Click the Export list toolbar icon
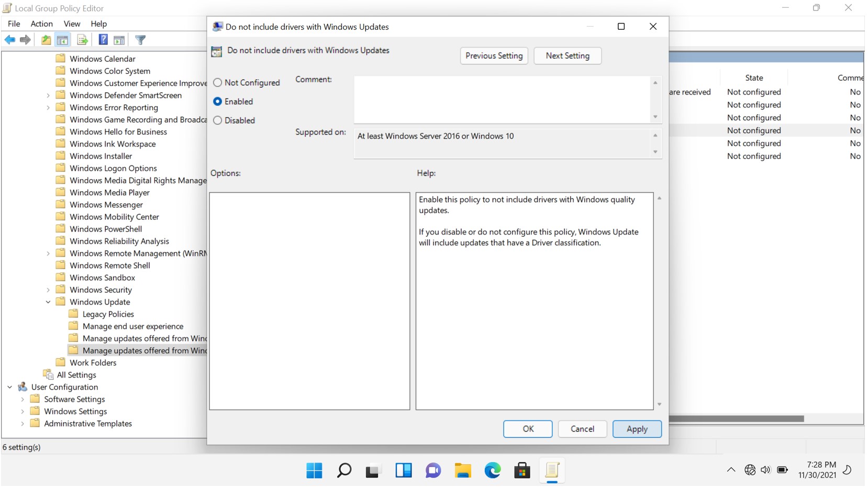 click(x=82, y=40)
